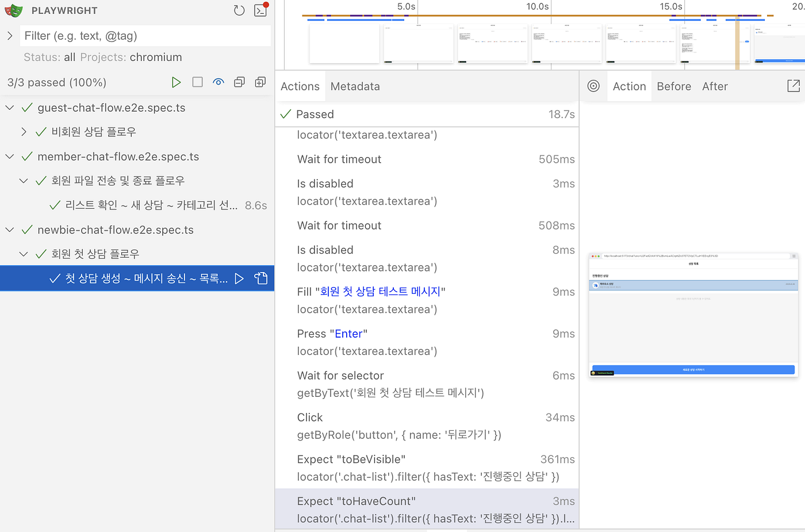The width and height of the screenshot is (805, 532).
Task: Switch to the Before snapshot tab
Action: 674,86
